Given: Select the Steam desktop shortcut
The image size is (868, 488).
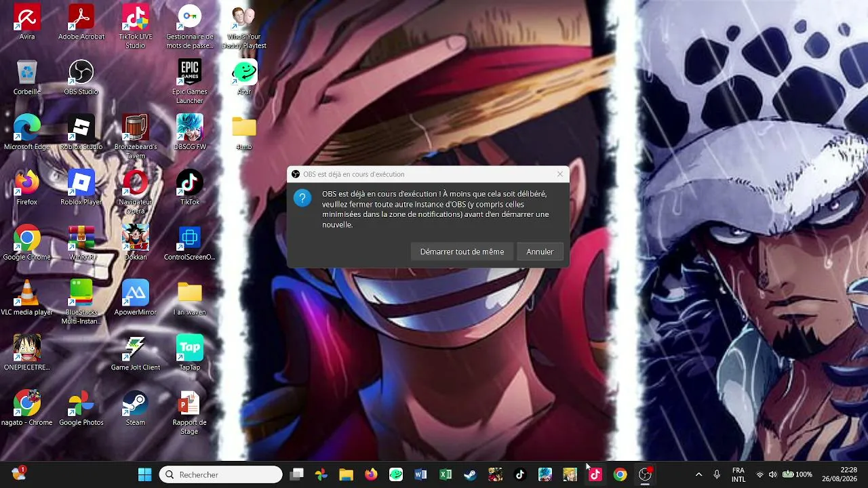Looking at the screenshot, I should point(136,408).
